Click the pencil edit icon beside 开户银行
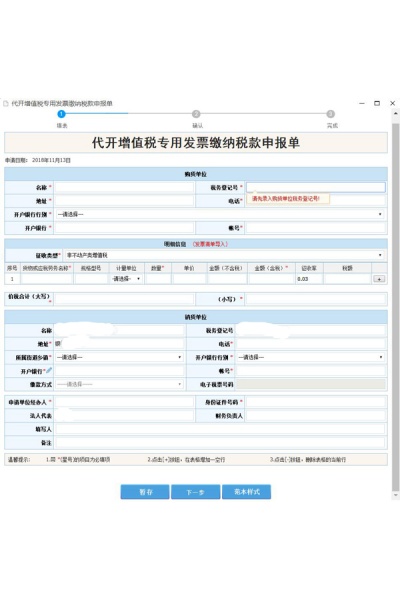This screenshot has height=600, width=400. click(49, 370)
